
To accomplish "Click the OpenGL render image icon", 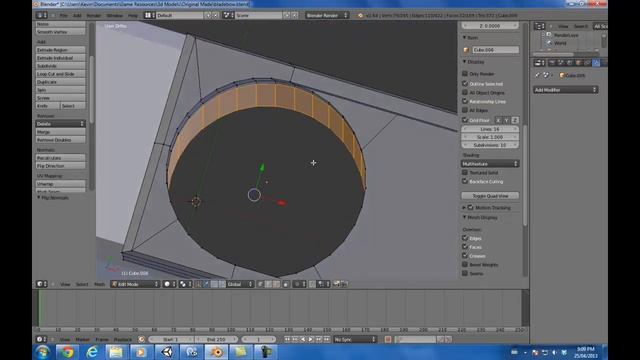I will tap(336, 284).
